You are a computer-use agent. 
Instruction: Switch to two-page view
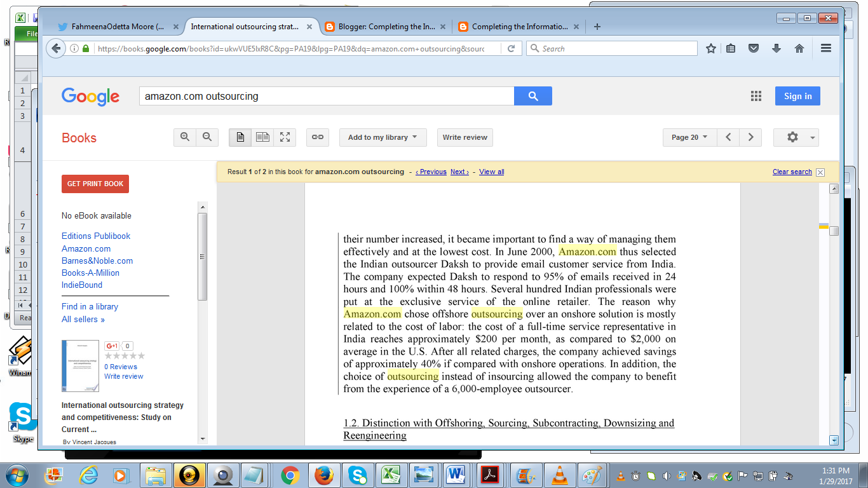pyautogui.click(x=262, y=137)
